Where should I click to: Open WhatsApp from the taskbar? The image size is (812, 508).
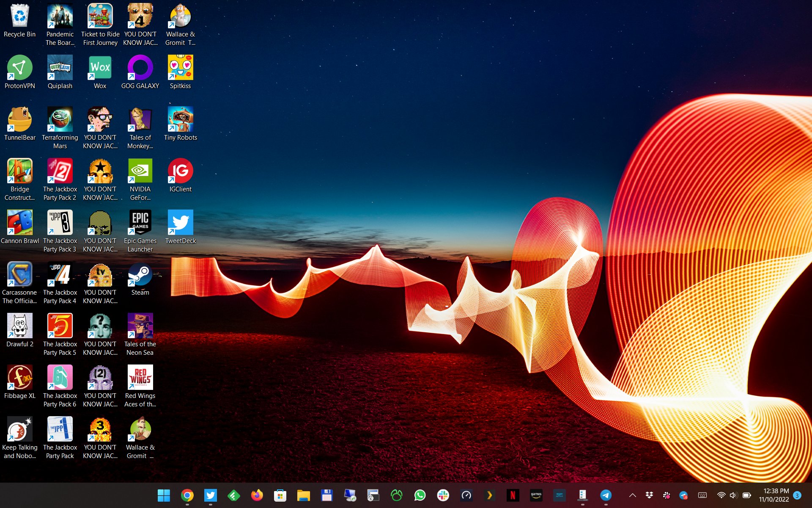(x=420, y=495)
